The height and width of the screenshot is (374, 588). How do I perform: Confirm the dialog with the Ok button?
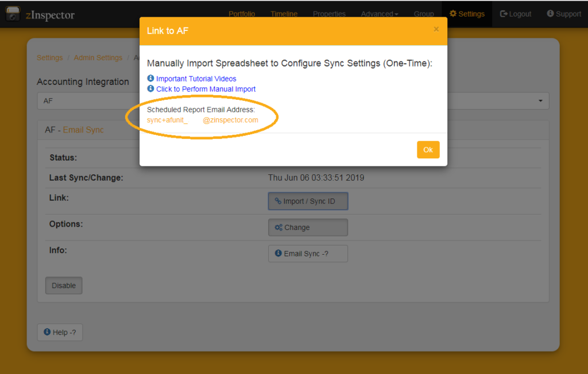tap(428, 149)
